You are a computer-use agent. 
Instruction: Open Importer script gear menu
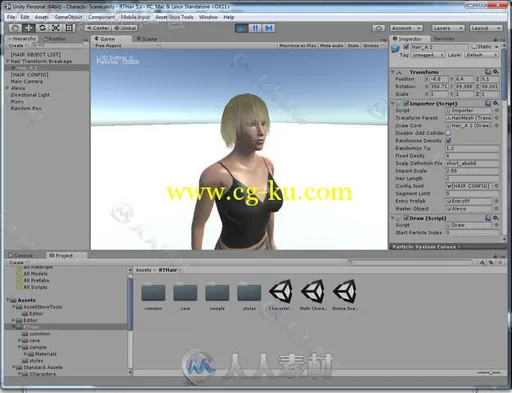click(x=496, y=103)
